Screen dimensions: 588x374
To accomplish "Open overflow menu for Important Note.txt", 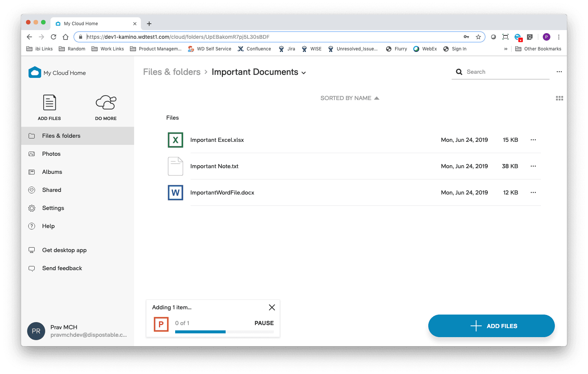I will (x=533, y=166).
